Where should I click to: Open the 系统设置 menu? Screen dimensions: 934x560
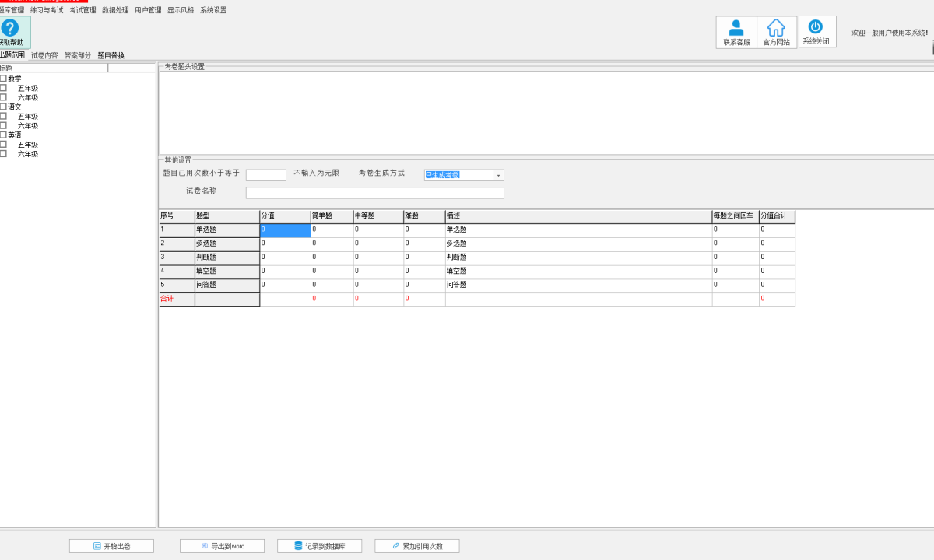point(213,10)
